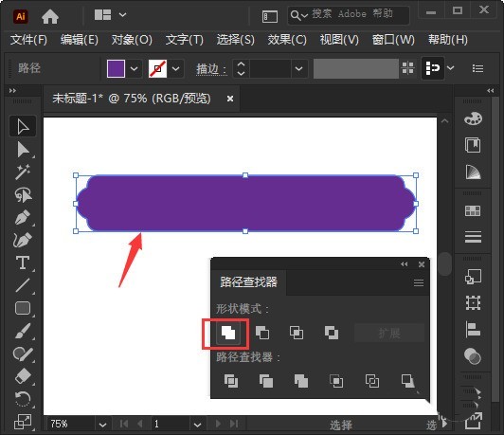
Task: Click the 搜索 Adobe 帮助 search field
Action: coord(349,14)
